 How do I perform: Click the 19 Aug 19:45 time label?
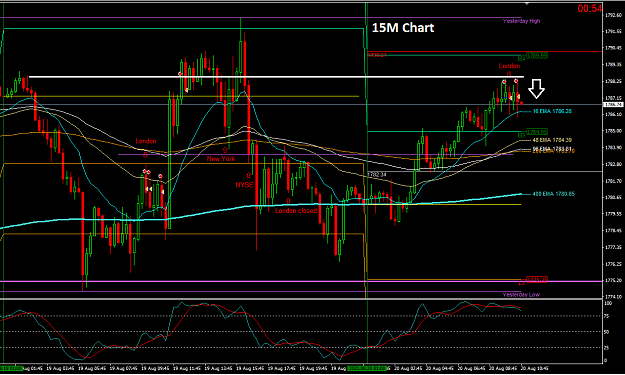click(x=314, y=369)
